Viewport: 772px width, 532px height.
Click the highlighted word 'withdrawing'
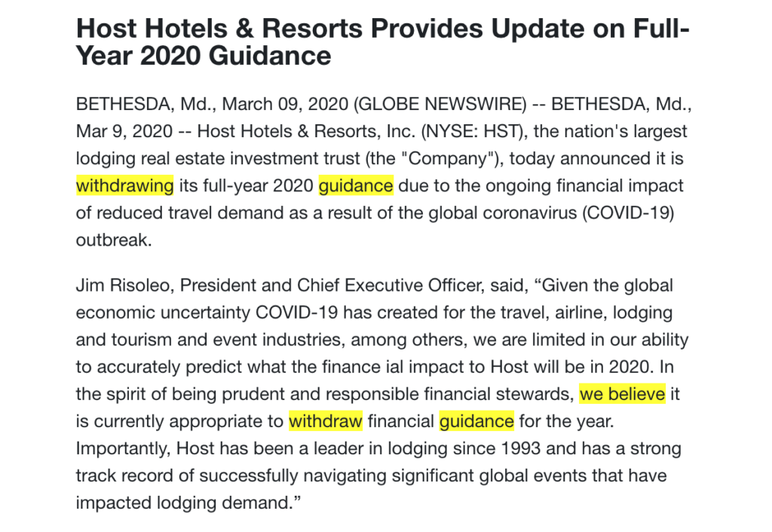click(x=124, y=185)
